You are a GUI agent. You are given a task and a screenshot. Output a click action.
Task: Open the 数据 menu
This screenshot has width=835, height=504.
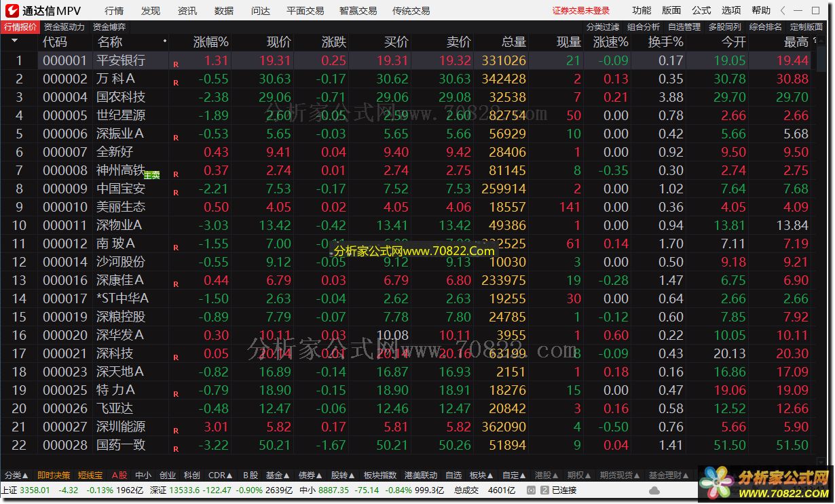click(x=224, y=11)
